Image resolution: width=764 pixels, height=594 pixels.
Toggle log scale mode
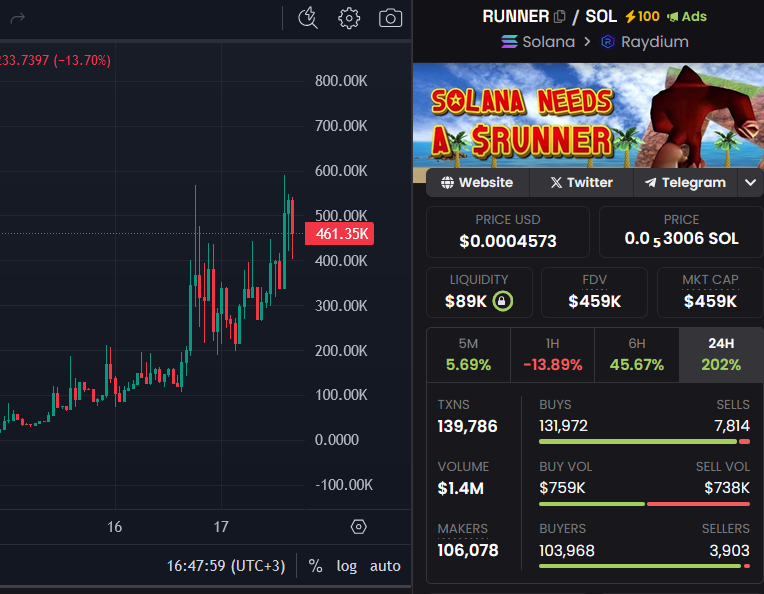click(x=346, y=566)
